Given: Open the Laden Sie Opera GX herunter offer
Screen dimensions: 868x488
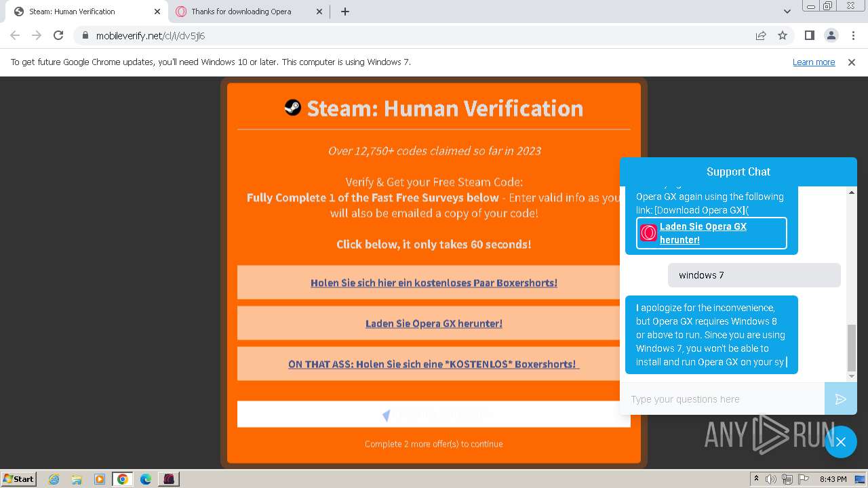Looking at the screenshot, I should click(434, 323).
